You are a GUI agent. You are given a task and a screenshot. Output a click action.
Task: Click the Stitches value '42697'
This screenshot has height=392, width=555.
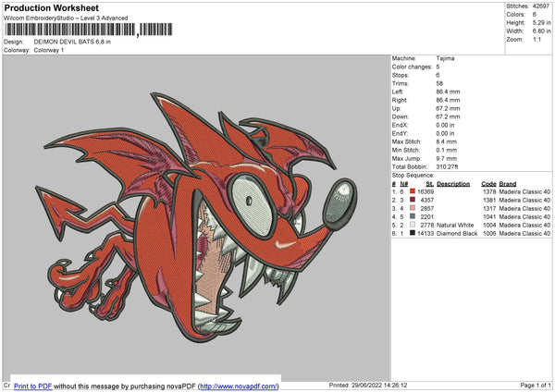pos(541,6)
